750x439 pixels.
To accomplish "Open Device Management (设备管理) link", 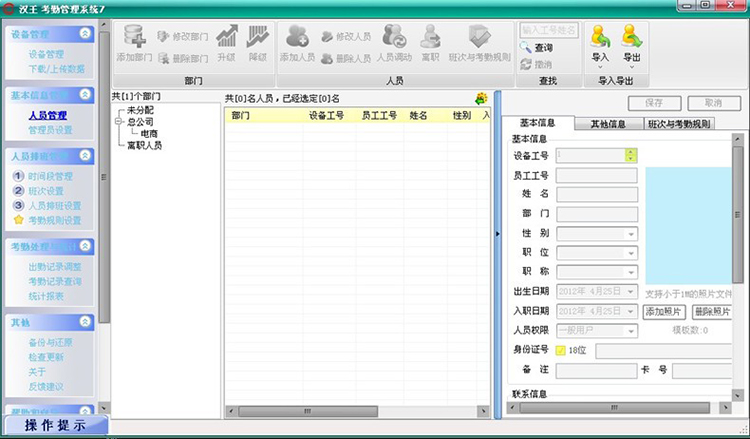I will coord(46,54).
